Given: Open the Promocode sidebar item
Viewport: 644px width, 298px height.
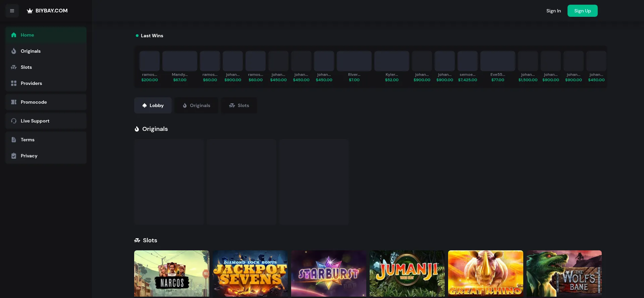Looking at the screenshot, I should click(46, 102).
